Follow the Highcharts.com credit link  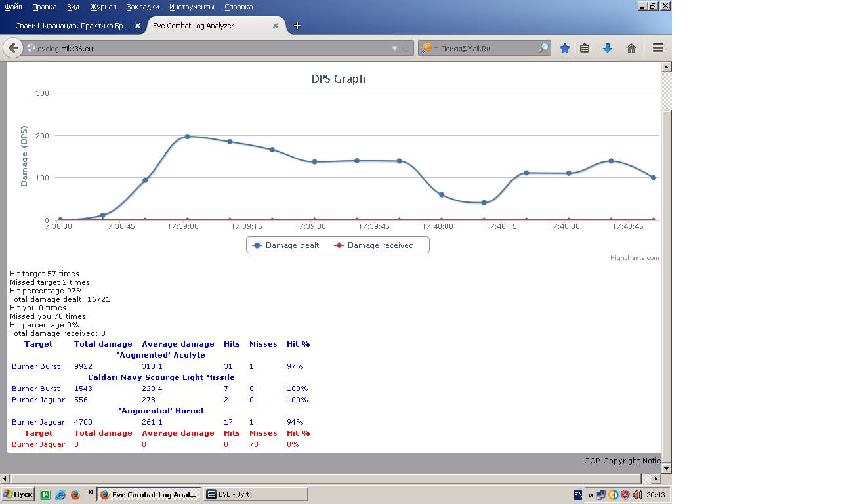(x=635, y=258)
